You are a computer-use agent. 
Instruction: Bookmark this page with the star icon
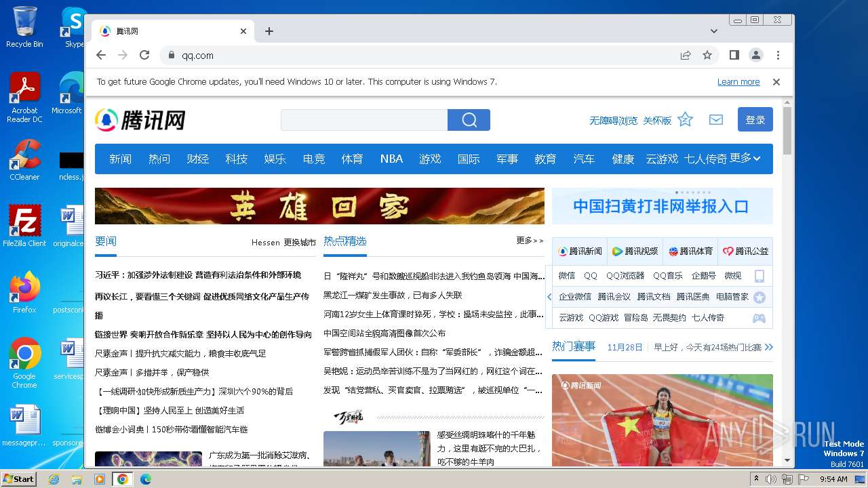coord(707,55)
